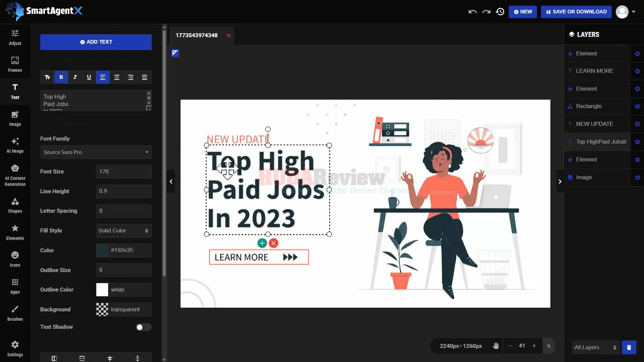The image size is (644, 362).
Task: Open settings gear for Image layer
Action: (x=637, y=177)
